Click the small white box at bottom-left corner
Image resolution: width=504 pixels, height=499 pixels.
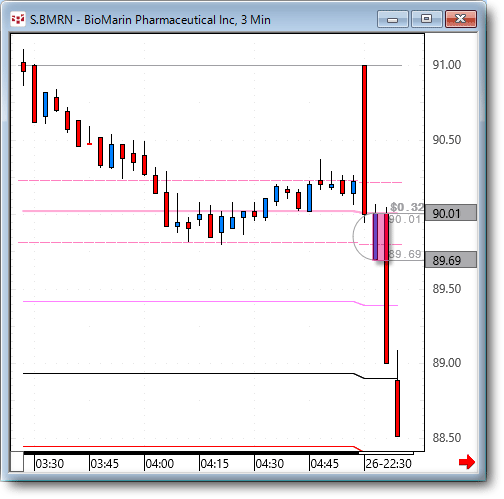(17, 462)
